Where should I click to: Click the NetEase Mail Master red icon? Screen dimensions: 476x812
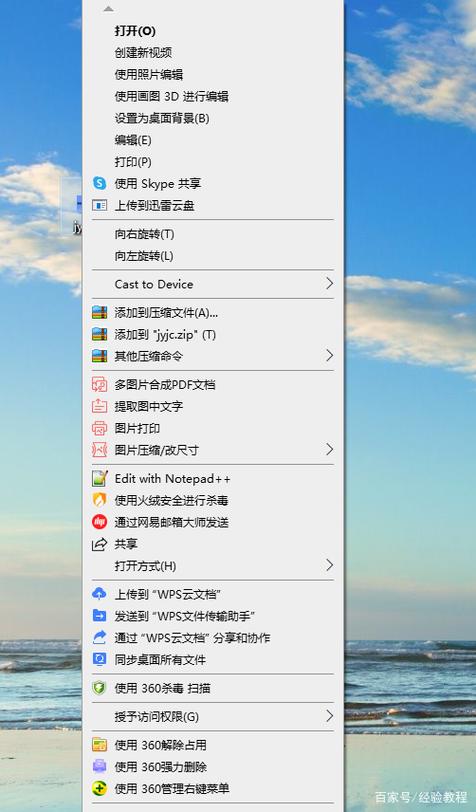[99, 522]
